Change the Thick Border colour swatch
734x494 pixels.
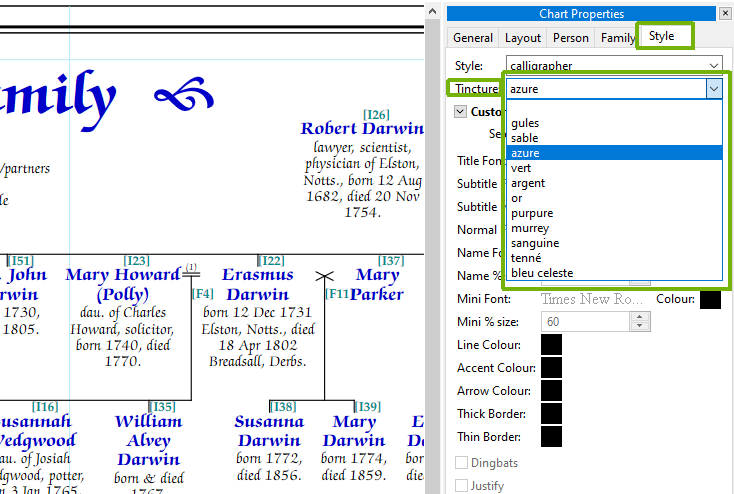(551, 414)
